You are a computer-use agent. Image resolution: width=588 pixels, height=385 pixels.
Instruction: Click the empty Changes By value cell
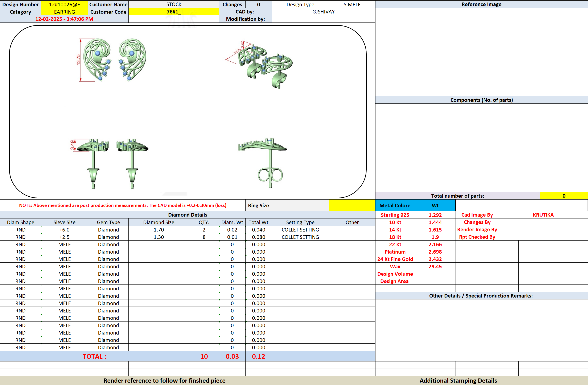tap(543, 222)
